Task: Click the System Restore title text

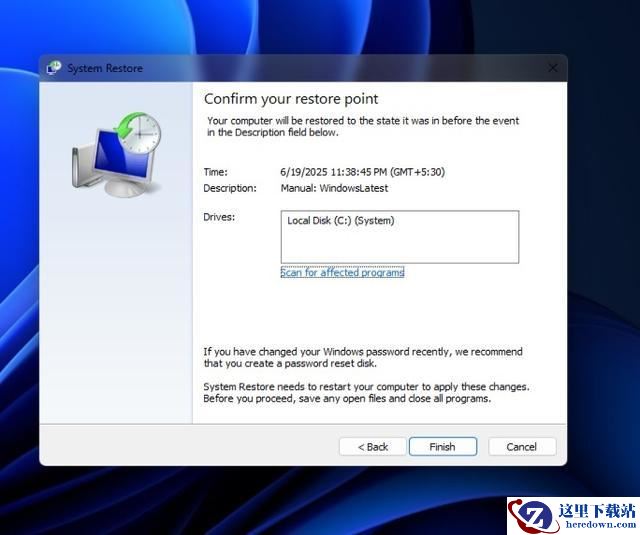Action: (105, 68)
